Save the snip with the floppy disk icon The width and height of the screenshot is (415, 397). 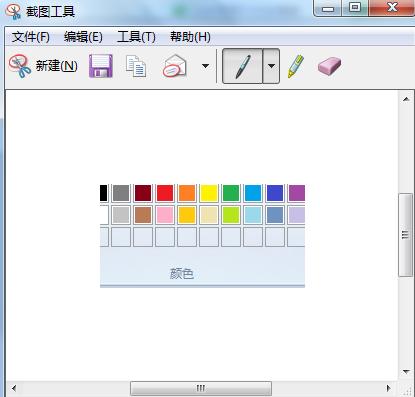tap(101, 66)
